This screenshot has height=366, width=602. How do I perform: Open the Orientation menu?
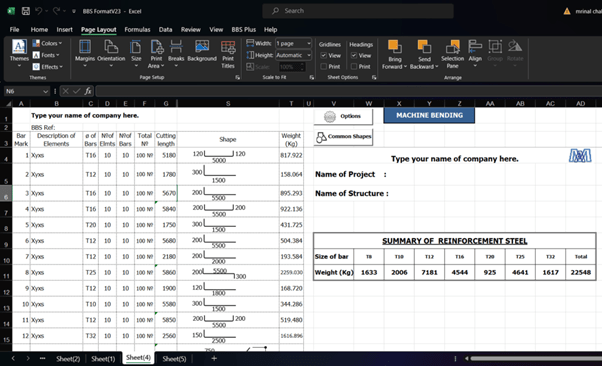pyautogui.click(x=111, y=53)
